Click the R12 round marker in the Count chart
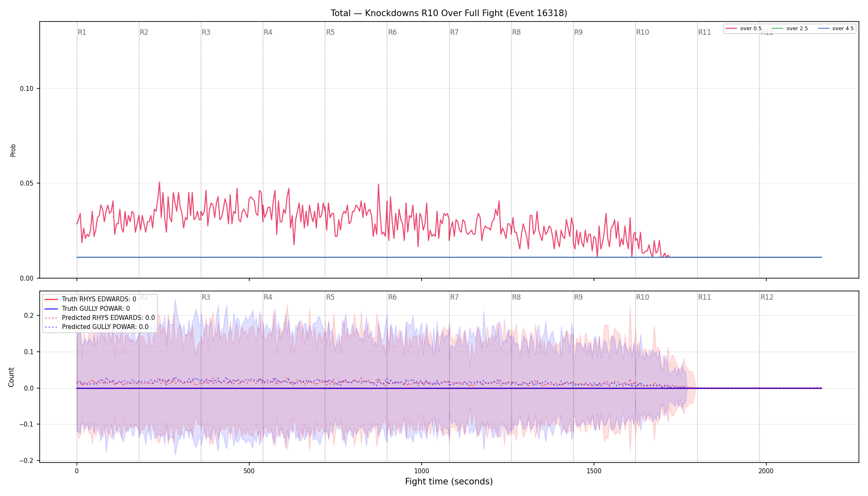 click(767, 297)
